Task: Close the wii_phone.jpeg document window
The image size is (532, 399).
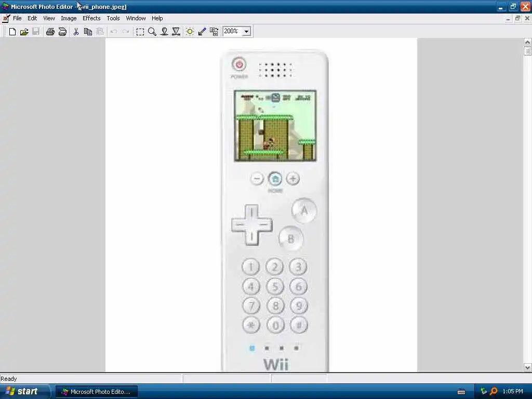Action: (x=527, y=19)
